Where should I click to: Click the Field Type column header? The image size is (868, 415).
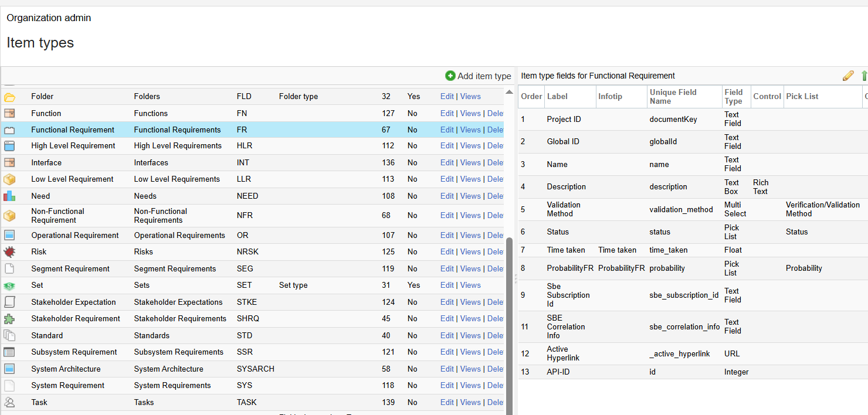[x=733, y=97]
